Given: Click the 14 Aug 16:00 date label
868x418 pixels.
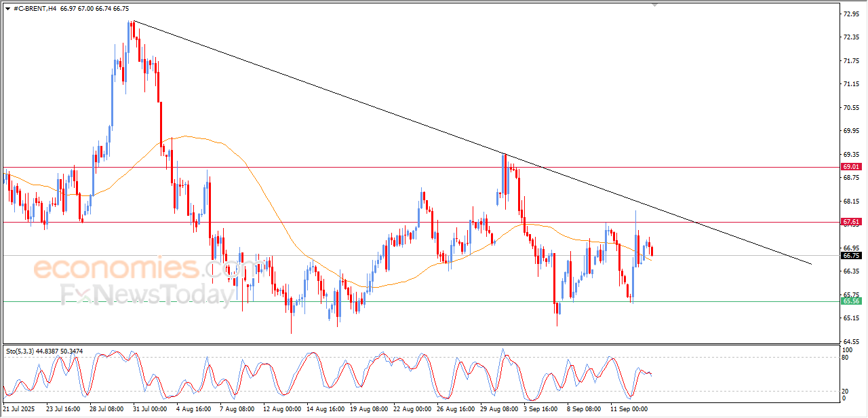Looking at the screenshot, I should 324,409.
